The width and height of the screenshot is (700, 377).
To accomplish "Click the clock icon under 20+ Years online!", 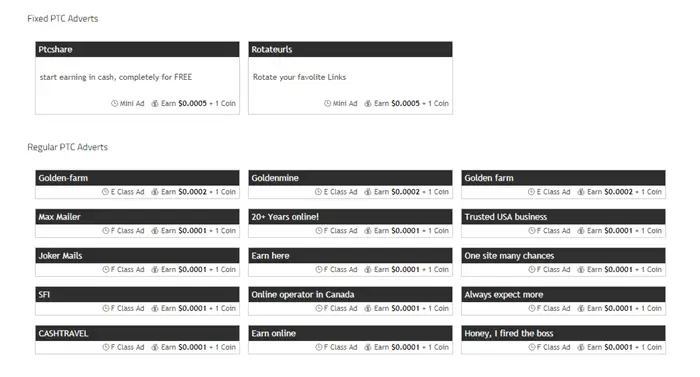I will tap(319, 230).
